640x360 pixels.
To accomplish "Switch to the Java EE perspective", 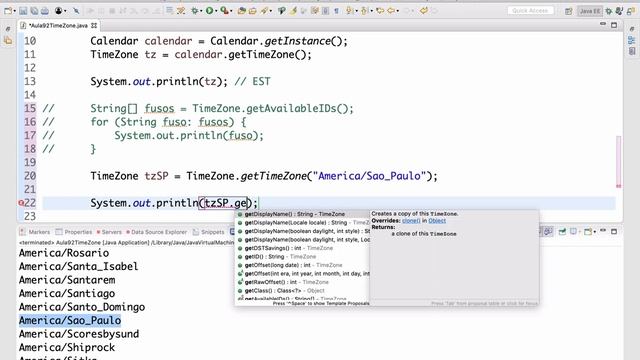I will pos(590,11).
